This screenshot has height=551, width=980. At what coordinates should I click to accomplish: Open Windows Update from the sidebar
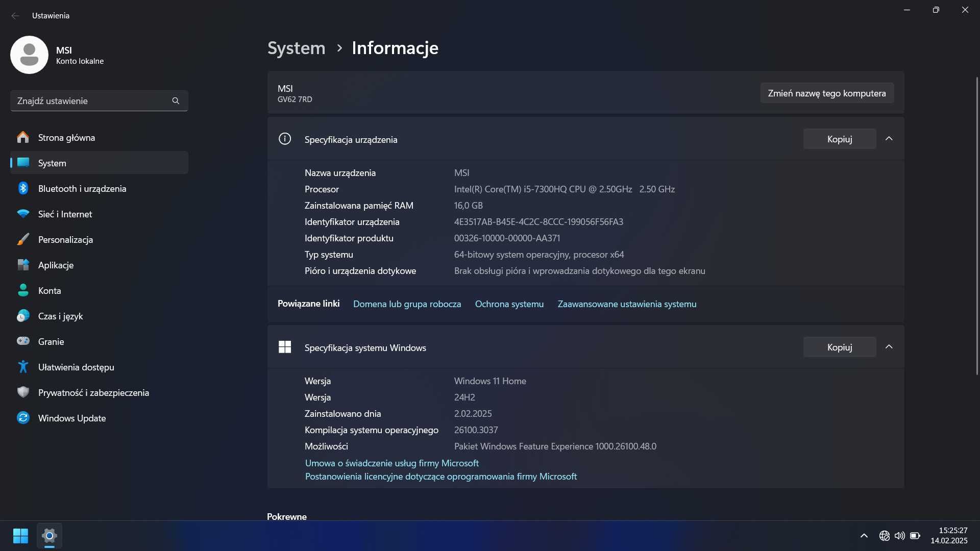(x=99, y=418)
